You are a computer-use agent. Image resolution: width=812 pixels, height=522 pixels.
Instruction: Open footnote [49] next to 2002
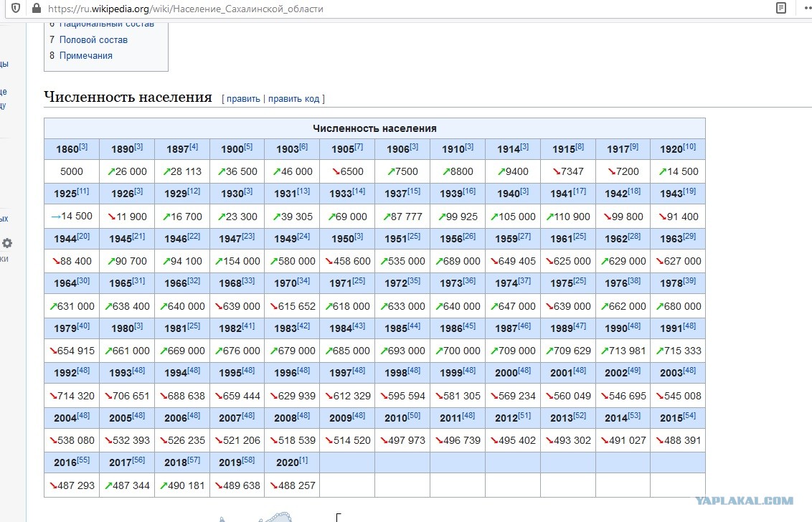tap(634, 370)
